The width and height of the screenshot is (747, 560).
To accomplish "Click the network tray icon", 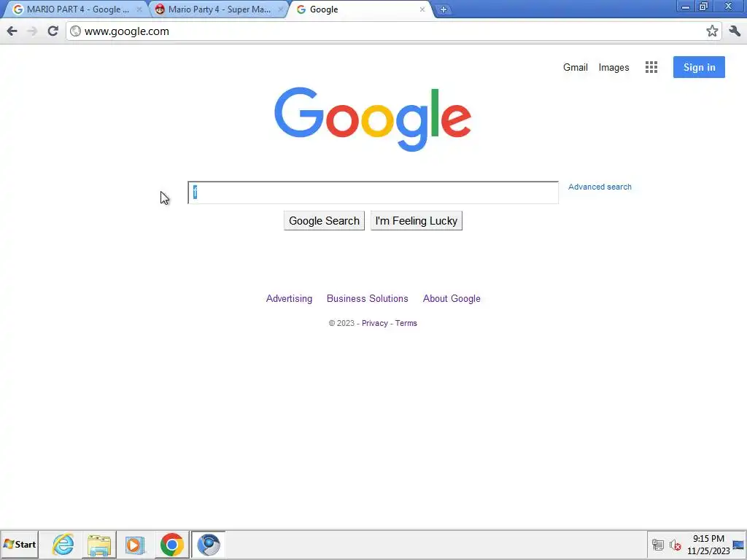I will (x=658, y=545).
